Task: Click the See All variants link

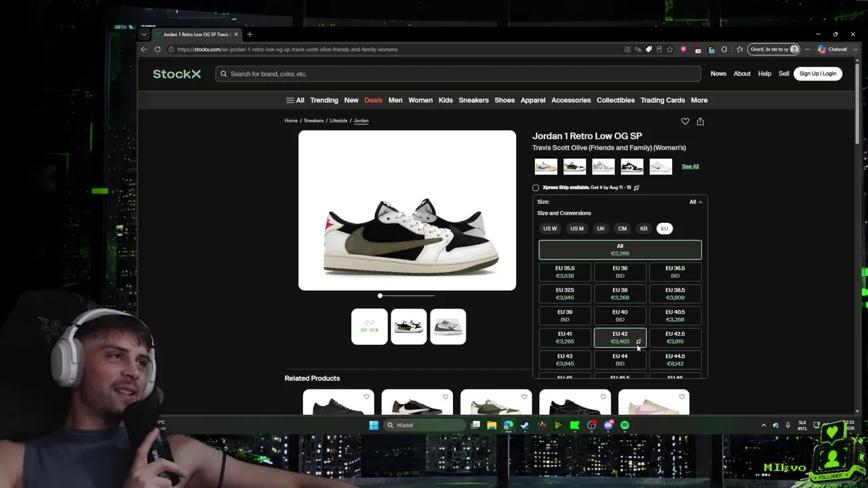Action: point(690,167)
